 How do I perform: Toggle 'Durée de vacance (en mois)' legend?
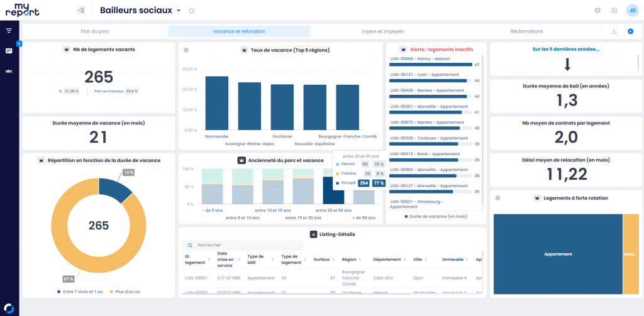(x=436, y=216)
